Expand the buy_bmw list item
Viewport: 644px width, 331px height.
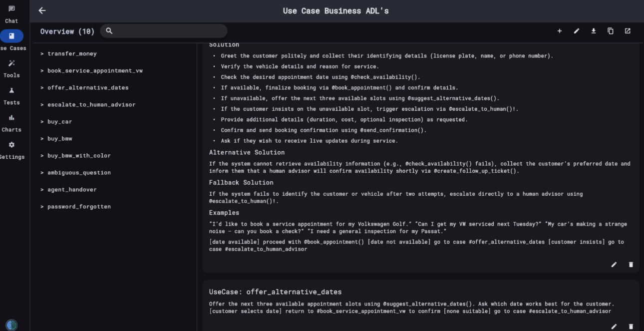click(56, 138)
